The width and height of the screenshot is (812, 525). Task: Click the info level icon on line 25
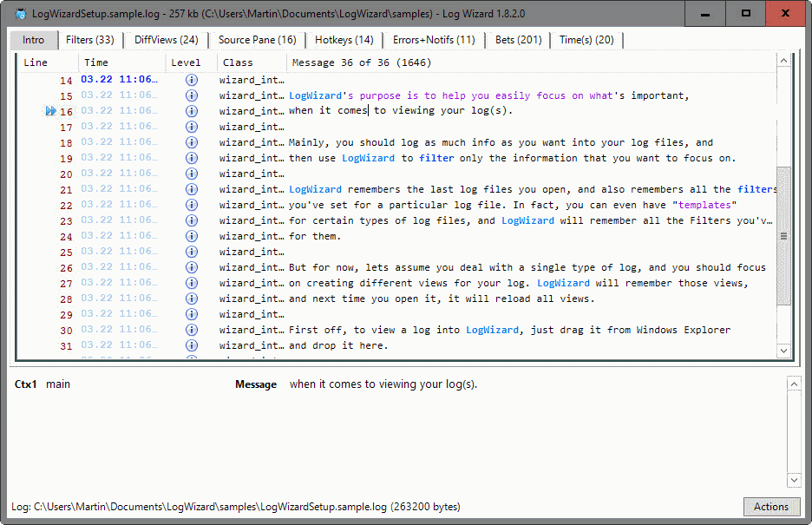click(x=192, y=252)
